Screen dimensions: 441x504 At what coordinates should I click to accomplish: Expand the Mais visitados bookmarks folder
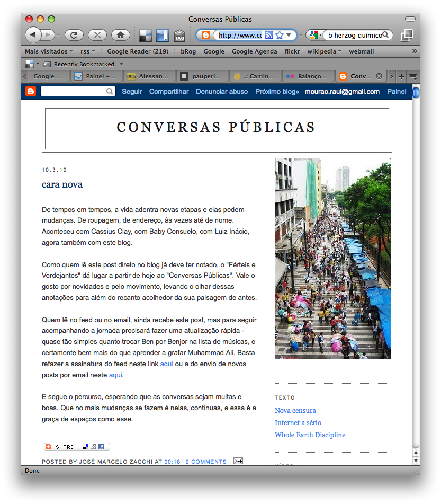49,51
